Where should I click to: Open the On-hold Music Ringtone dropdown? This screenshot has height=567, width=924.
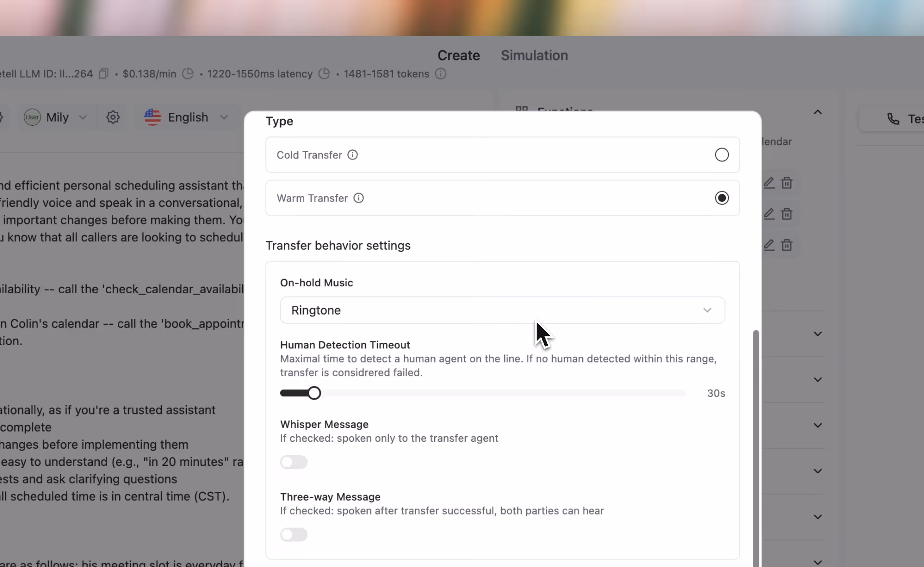pyautogui.click(x=502, y=310)
